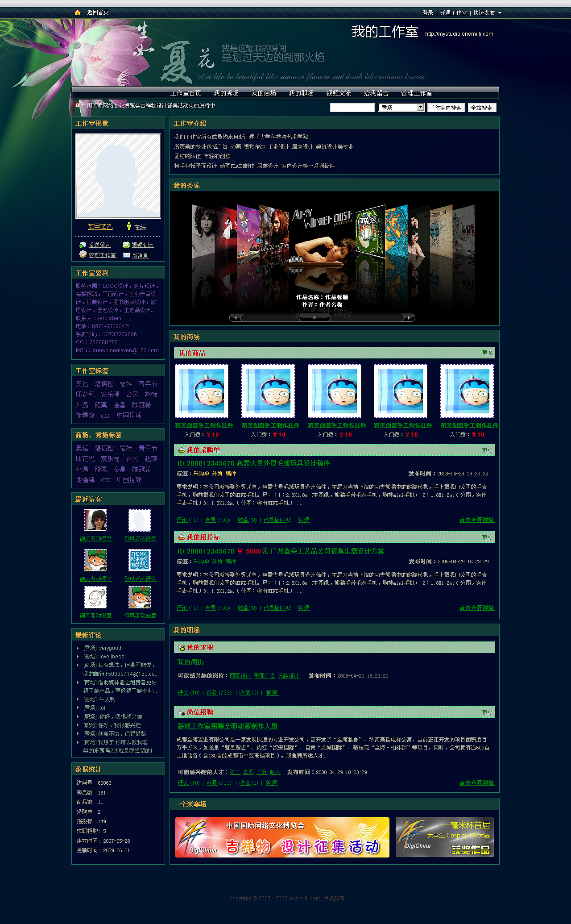Click the 登录 link
Viewport: 571px width, 924px height.
pos(428,13)
